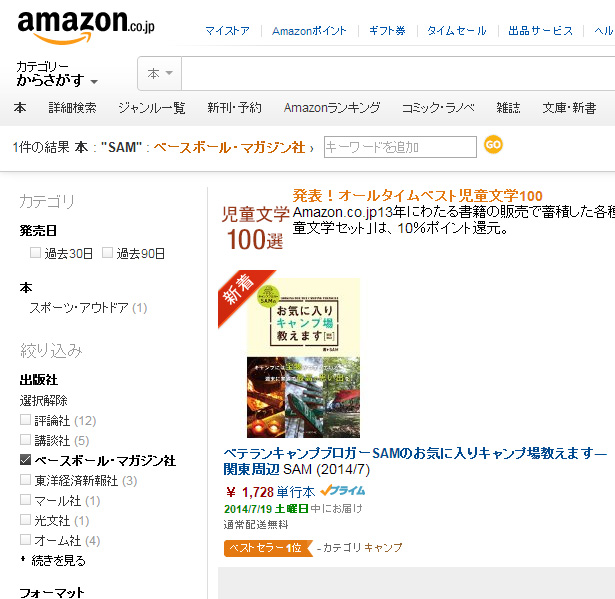Open the camping book cover thumbnail
This screenshot has width=615, height=599.
coord(303,358)
